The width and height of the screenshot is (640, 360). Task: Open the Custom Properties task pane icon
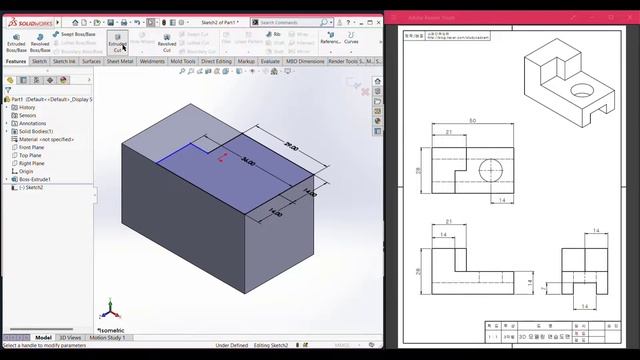pyautogui.click(x=378, y=131)
